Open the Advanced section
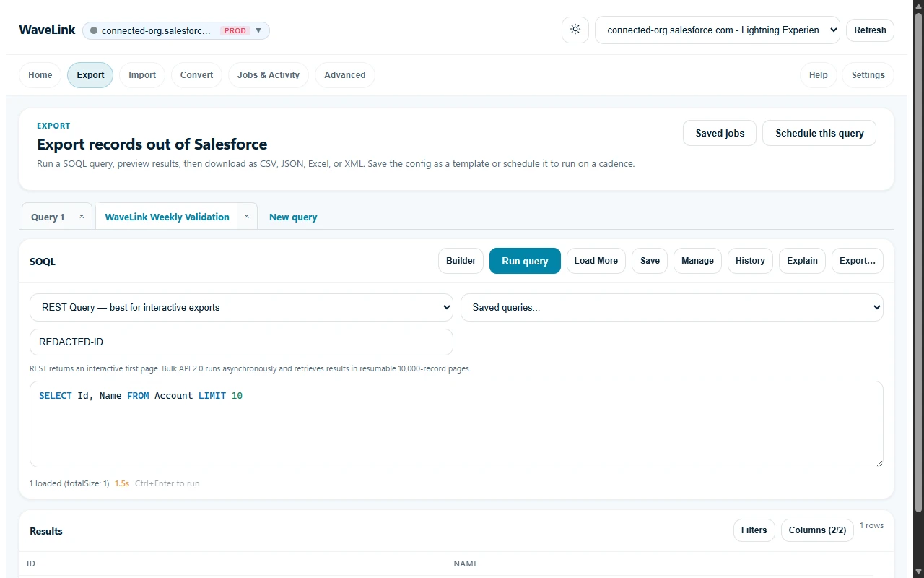 [345, 75]
